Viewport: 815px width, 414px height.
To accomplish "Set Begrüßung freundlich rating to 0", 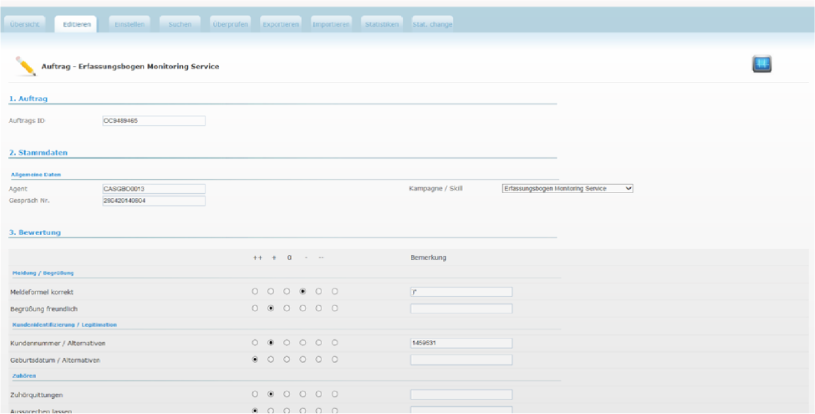I will click(287, 309).
